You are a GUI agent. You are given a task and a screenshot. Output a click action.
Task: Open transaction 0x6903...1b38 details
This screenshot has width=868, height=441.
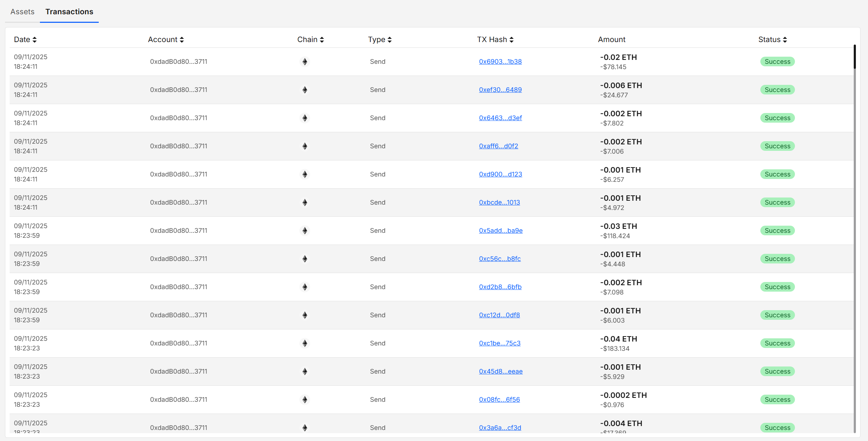500,61
